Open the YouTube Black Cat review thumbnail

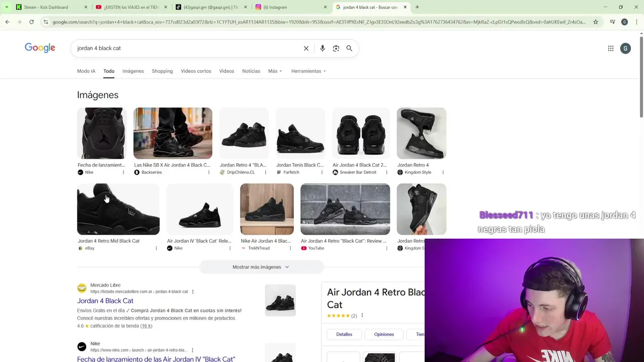pyautogui.click(x=345, y=209)
